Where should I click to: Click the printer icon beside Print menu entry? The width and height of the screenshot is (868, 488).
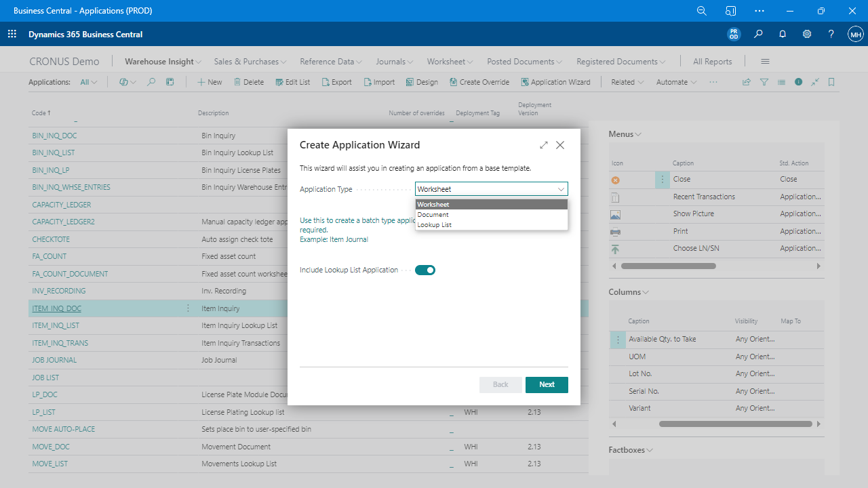tap(615, 231)
